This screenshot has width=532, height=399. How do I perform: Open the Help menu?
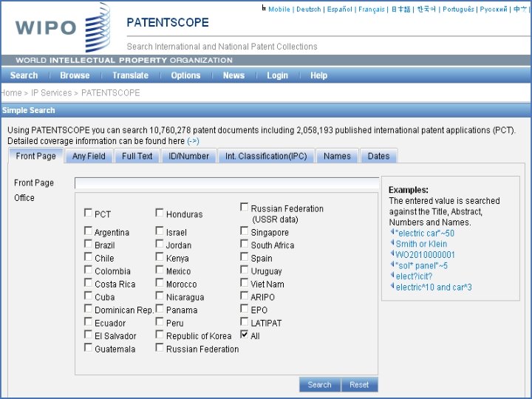(318, 75)
